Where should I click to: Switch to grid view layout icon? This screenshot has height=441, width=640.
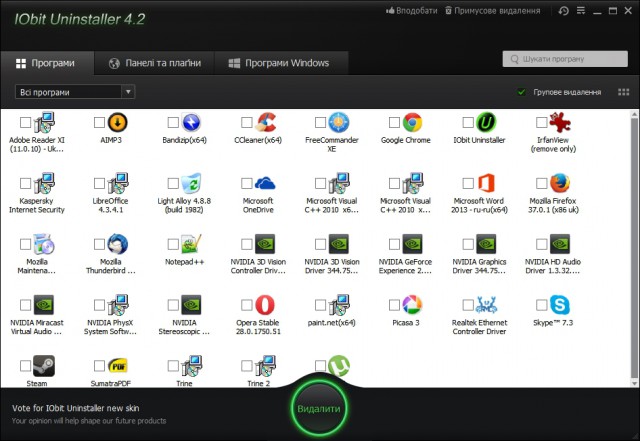pyautogui.click(x=623, y=92)
